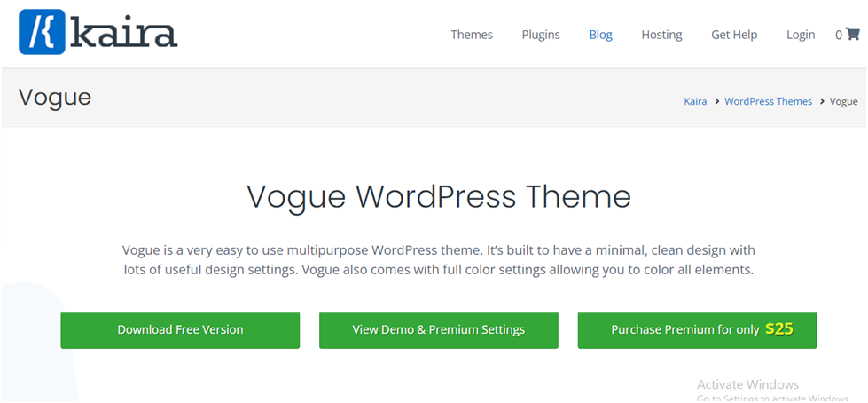
Task: Select Hosting in the top navigation
Action: coord(661,35)
